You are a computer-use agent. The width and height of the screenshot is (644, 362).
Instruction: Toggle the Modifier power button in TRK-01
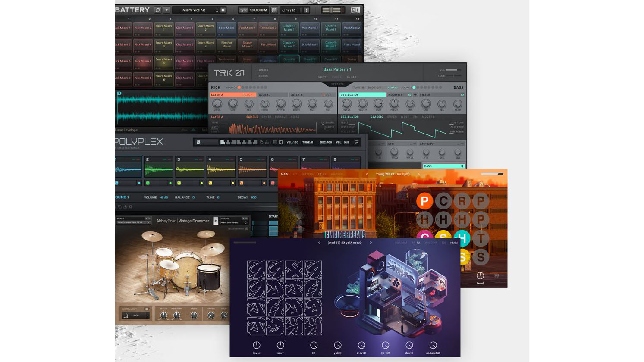click(410, 95)
